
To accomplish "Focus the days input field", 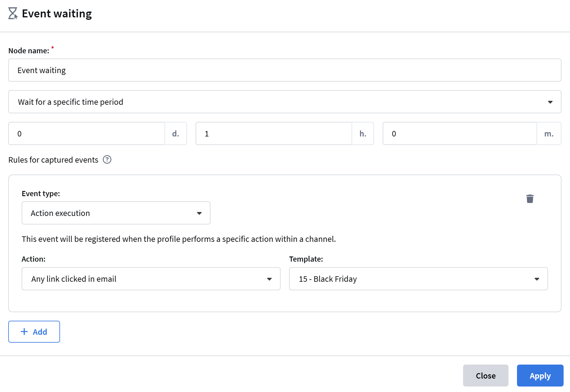I will (x=87, y=133).
